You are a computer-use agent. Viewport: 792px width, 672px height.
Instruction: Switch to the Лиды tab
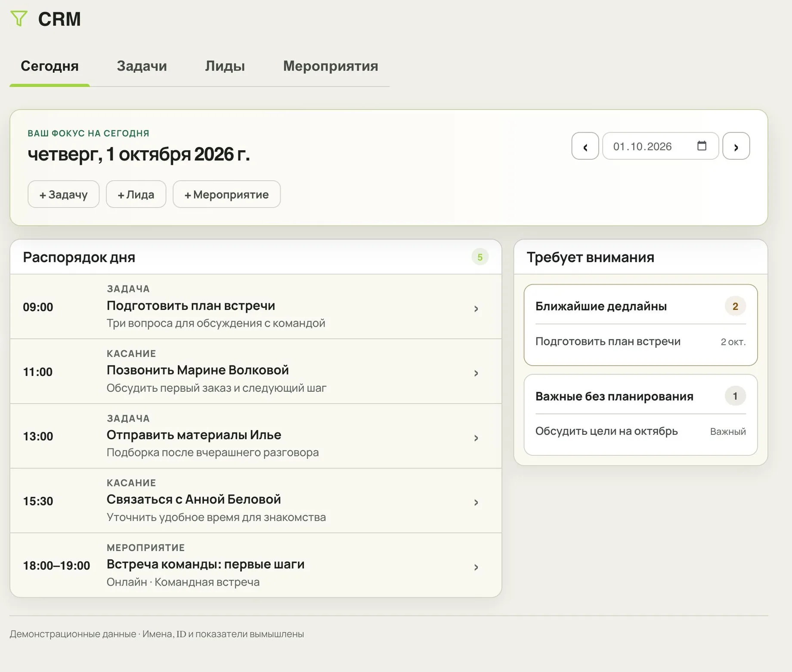click(x=225, y=66)
